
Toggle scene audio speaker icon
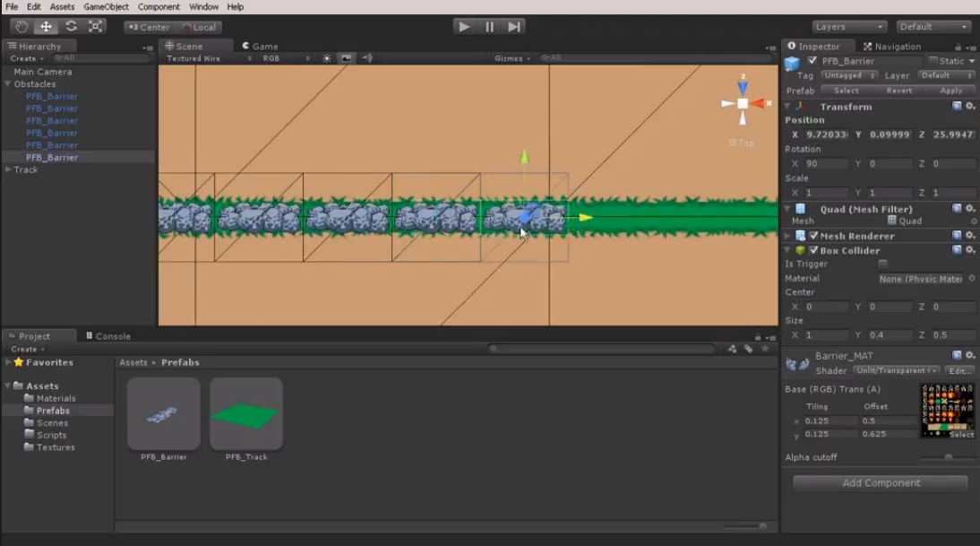[367, 58]
